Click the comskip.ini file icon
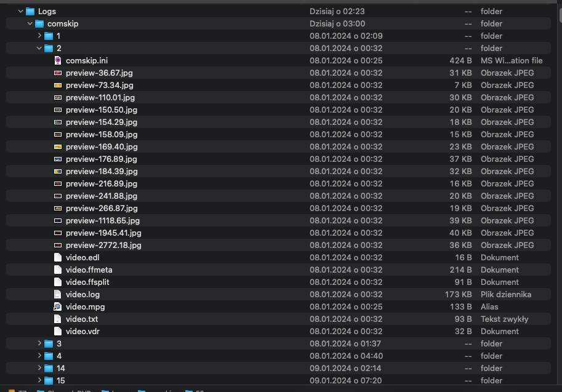The image size is (562, 392). 58,60
